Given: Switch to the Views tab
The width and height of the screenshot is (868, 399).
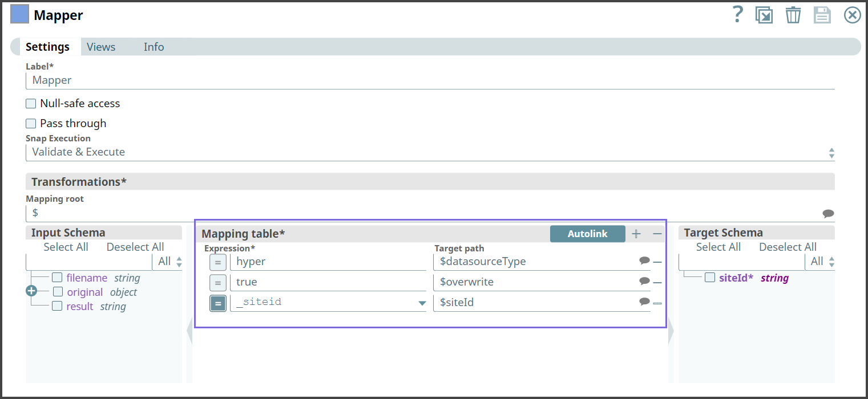Looking at the screenshot, I should pos(100,47).
